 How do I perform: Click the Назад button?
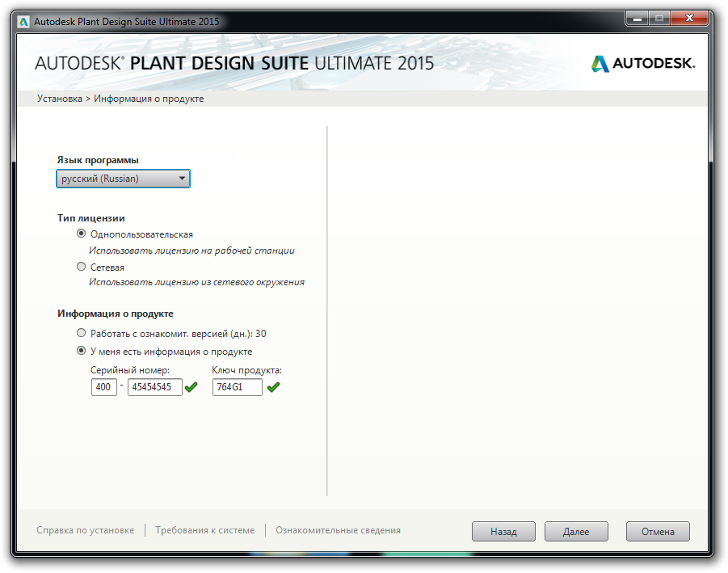pyautogui.click(x=503, y=532)
